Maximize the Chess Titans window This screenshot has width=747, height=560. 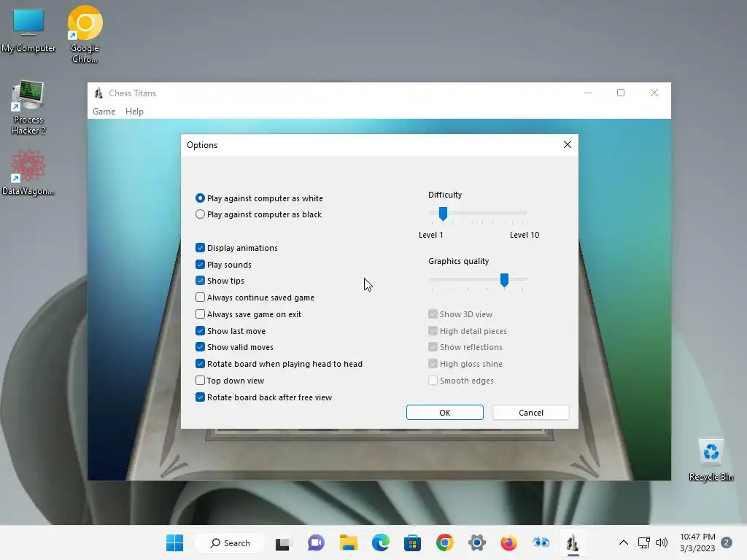pyautogui.click(x=620, y=93)
